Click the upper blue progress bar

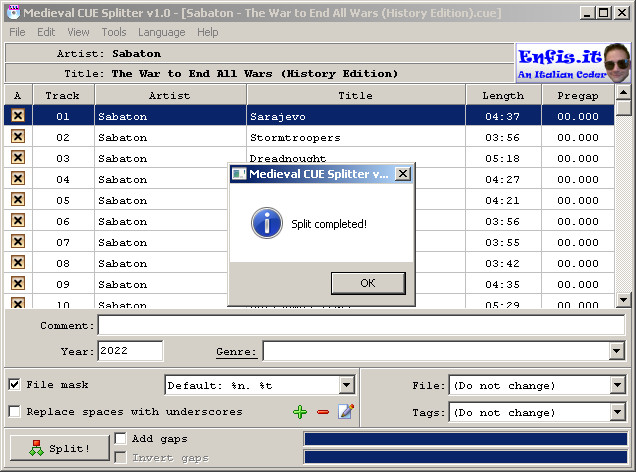pos(466,439)
